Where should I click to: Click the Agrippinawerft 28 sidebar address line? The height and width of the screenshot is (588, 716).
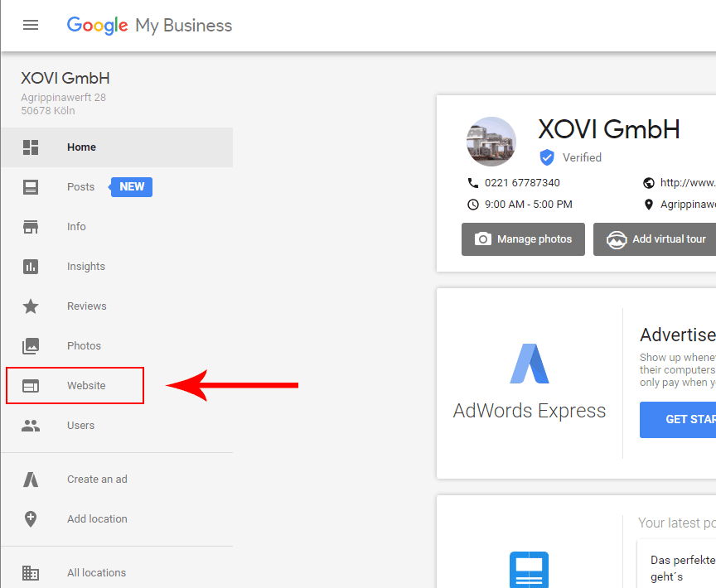pyautogui.click(x=64, y=98)
